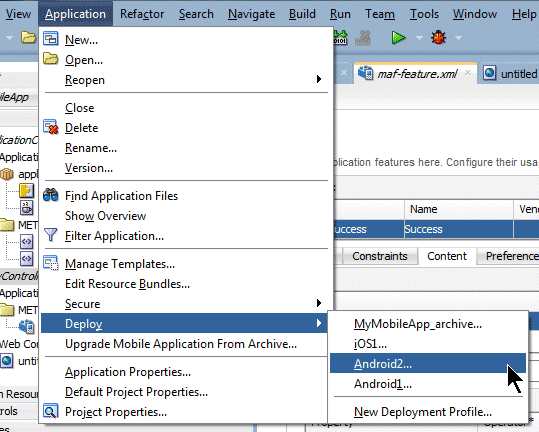Open the dropdown arrow beside Debug button
539x432 pixels.
coord(459,37)
